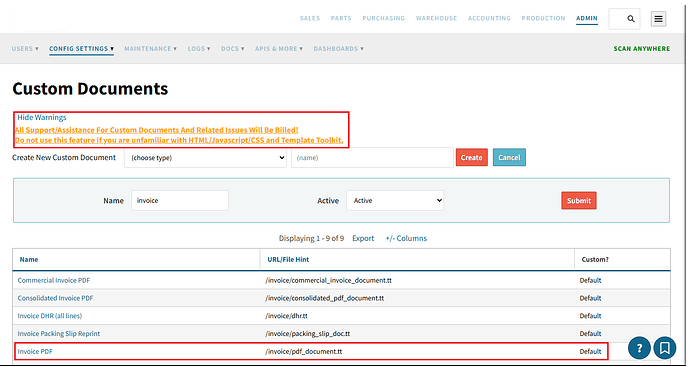This screenshot has width=690, height=367.
Task: Click the /invoice/dhr.tt cell
Action: 286,316
